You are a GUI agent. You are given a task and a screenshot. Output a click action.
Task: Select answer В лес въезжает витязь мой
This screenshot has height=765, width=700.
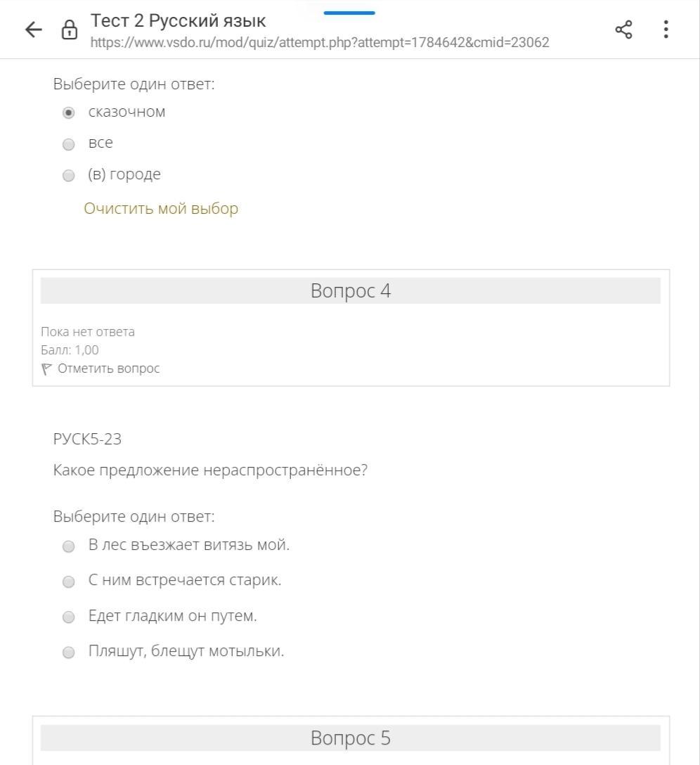tap(69, 546)
